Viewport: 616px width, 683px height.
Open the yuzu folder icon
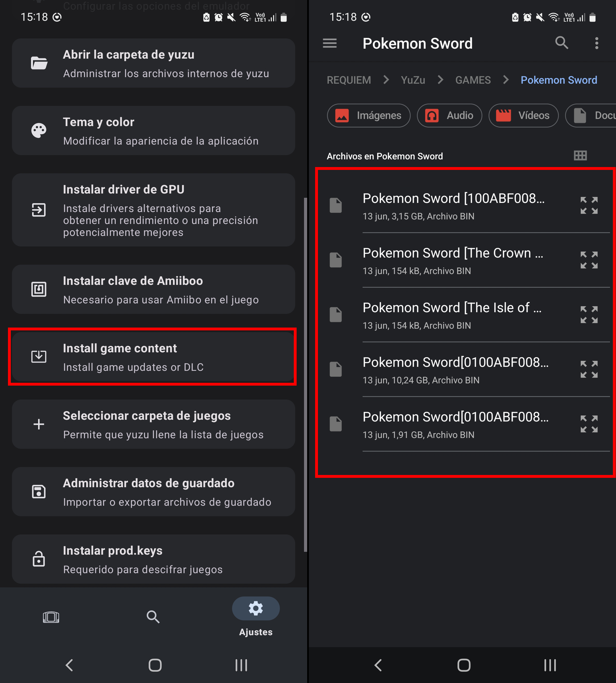pos(39,63)
